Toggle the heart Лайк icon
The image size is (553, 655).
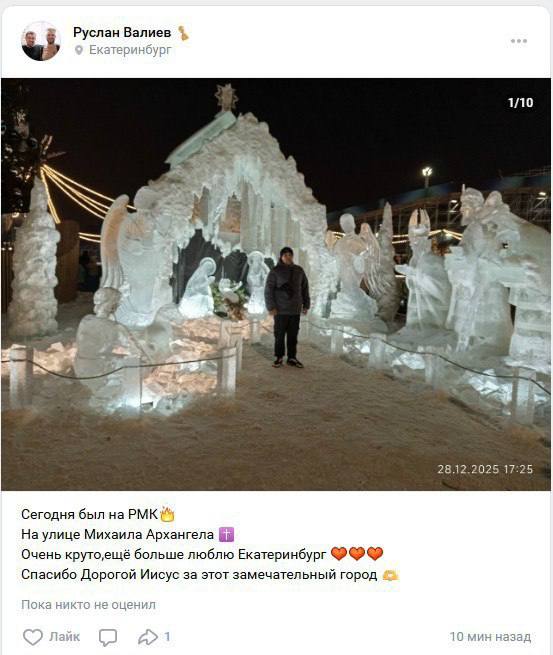pyautogui.click(x=33, y=637)
